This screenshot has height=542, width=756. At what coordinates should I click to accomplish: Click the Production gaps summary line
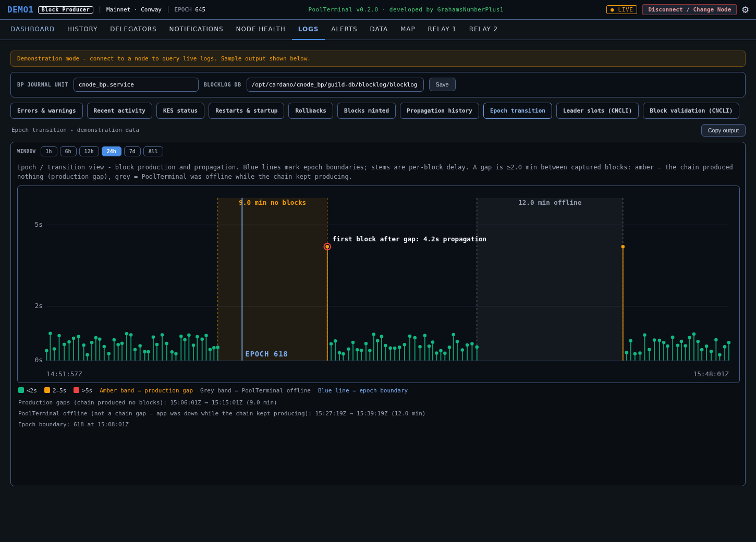pyautogui.click(x=148, y=403)
